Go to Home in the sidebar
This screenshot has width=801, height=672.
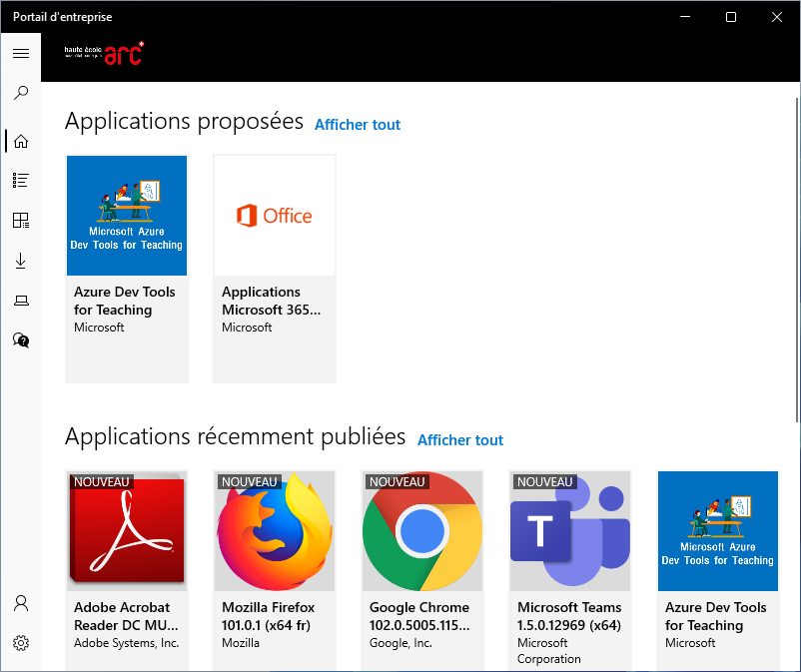tap(21, 141)
